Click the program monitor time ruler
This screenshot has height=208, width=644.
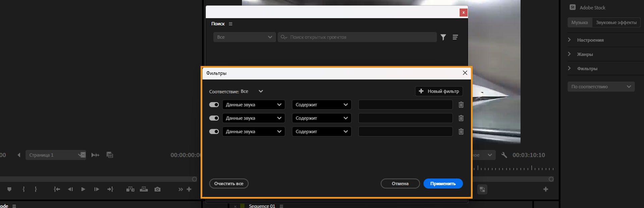tap(514, 168)
